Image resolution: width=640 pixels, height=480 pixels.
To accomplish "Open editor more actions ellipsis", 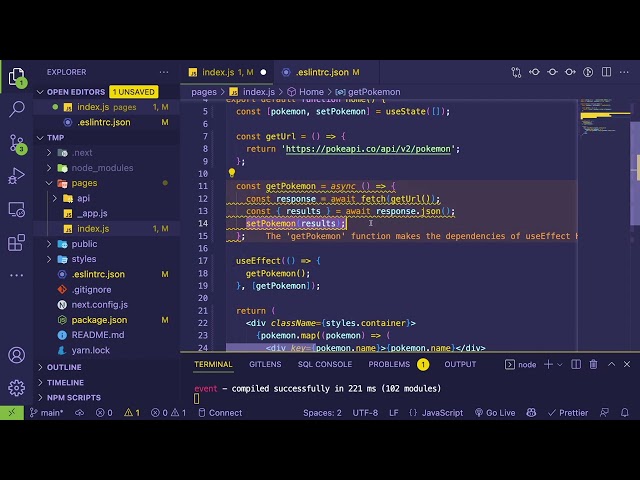I will pyautogui.click(x=624, y=72).
